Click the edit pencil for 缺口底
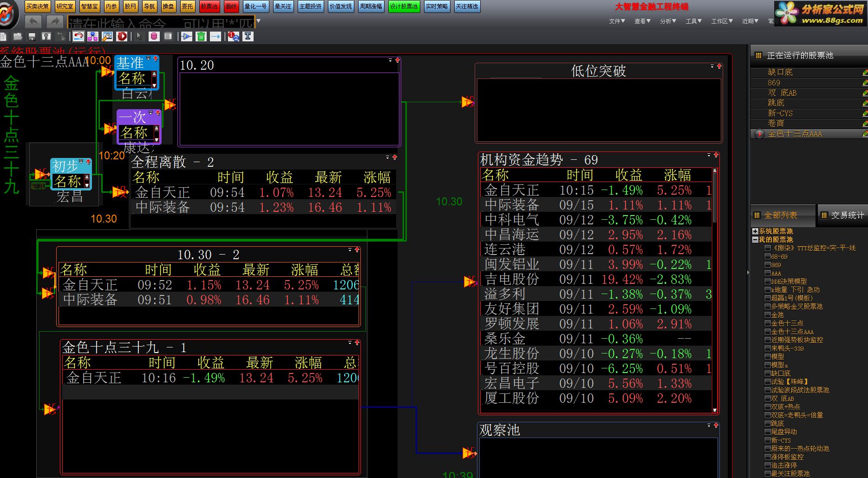Screen dimensions: 868x478 coord(865,72)
